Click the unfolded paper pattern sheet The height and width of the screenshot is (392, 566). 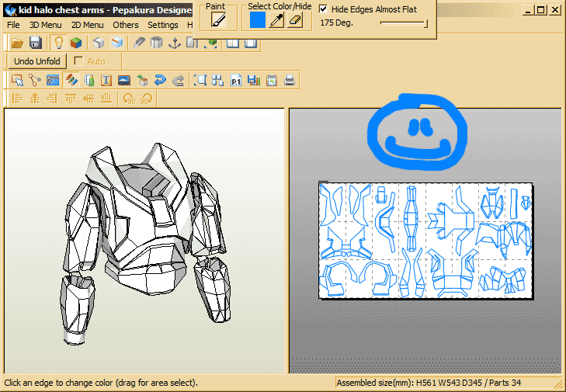[426, 241]
